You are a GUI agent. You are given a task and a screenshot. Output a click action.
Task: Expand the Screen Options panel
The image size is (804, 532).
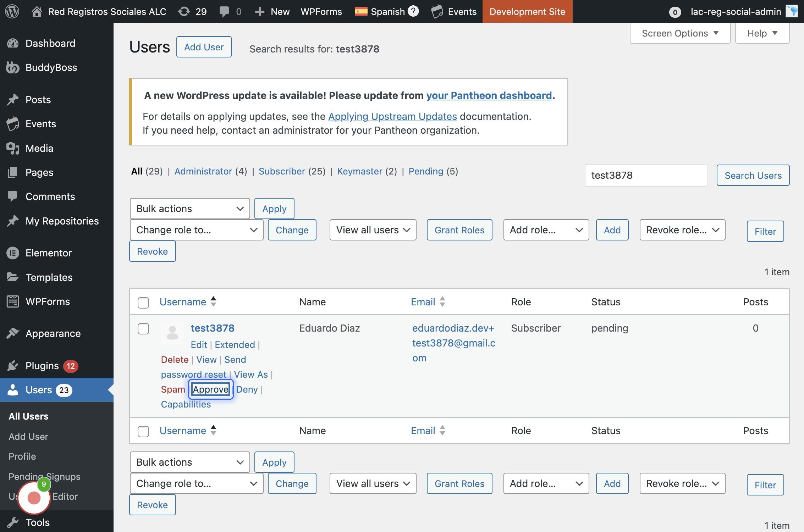click(680, 33)
